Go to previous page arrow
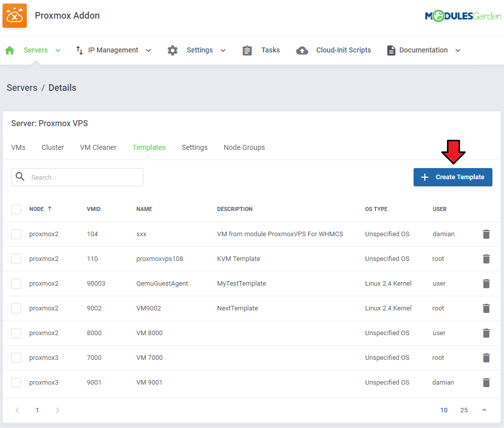This screenshot has width=504, height=428. point(17,410)
